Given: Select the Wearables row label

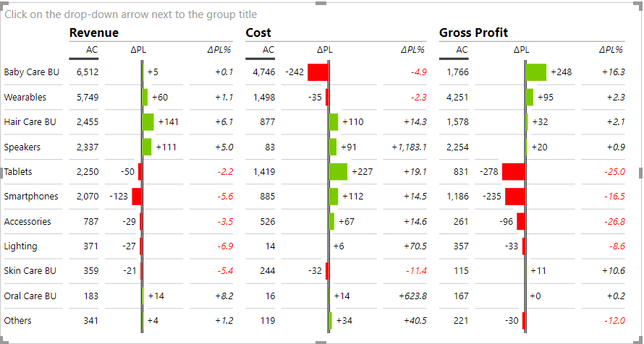Looking at the screenshot, I should tap(25, 97).
